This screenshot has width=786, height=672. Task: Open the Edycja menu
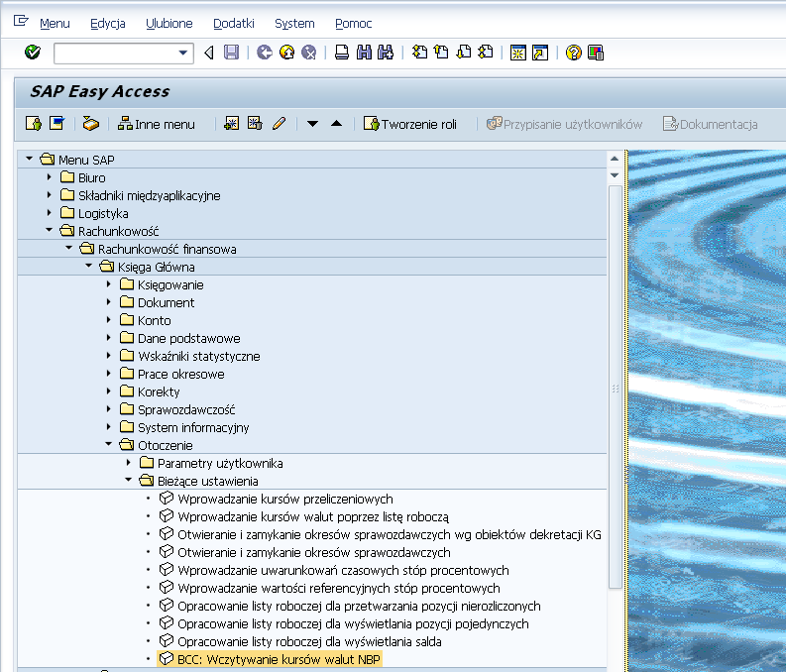tap(108, 24)
